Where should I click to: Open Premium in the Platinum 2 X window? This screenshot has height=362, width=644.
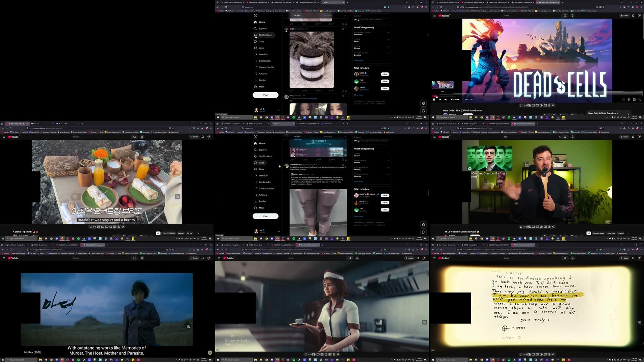point(261,176)
